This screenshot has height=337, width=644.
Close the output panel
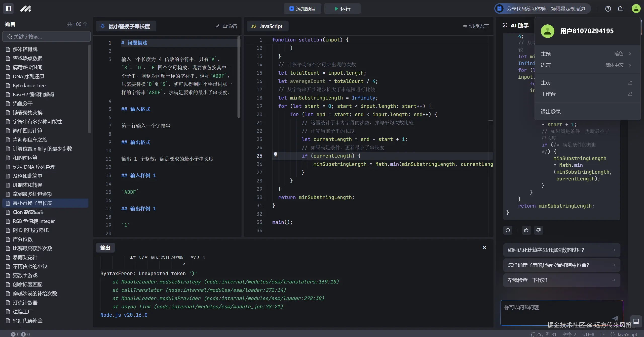click(484, 248)
